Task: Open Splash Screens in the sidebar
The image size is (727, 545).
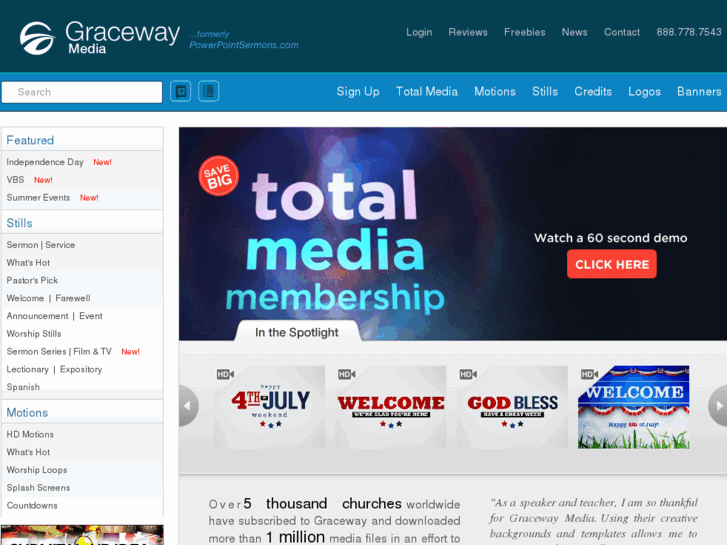Action: pos(38,487)
